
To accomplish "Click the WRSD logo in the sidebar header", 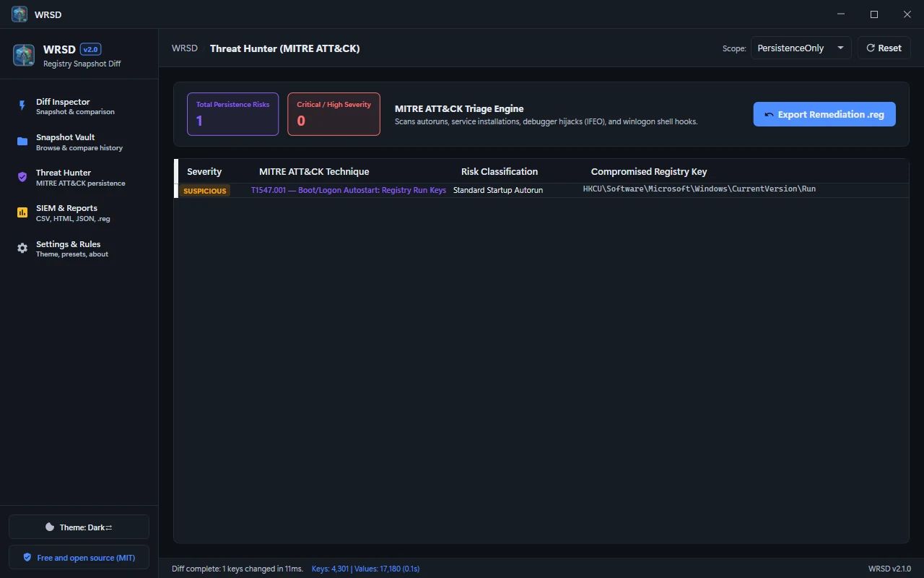I will 24,55.
